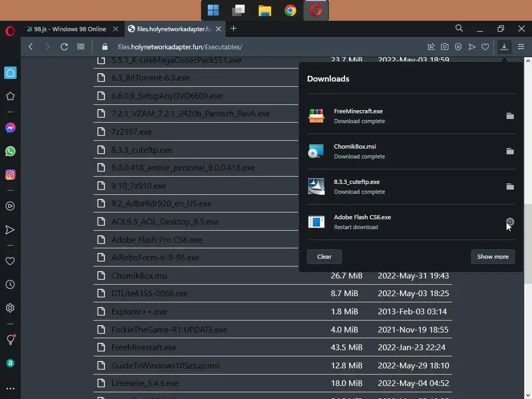Add page to bookmarks with heart icon
Screen dimensions: 532x399
click(485, 47)
